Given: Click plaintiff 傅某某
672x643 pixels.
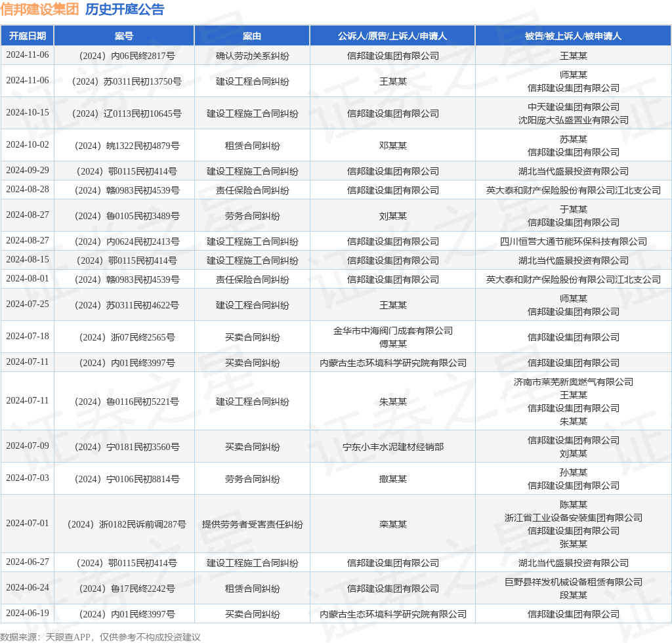Looking at the screenshot, I should click(392, 344).
